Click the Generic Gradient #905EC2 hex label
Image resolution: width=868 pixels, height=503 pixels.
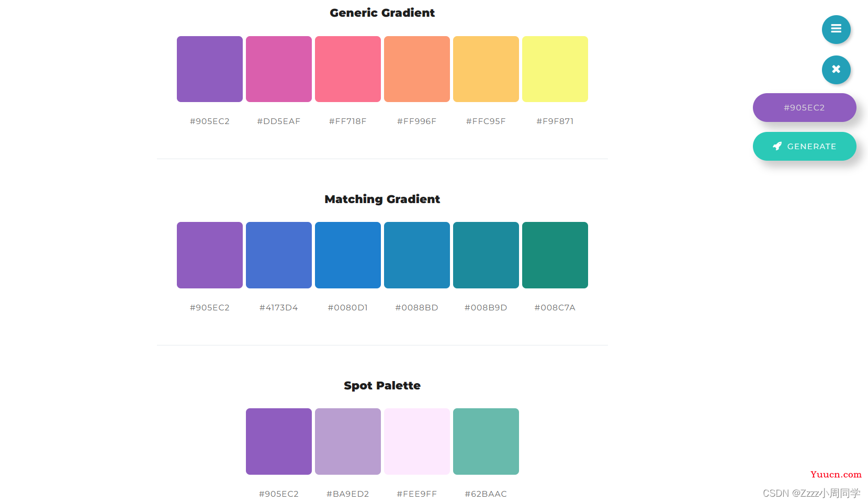[x=209, y=121]
